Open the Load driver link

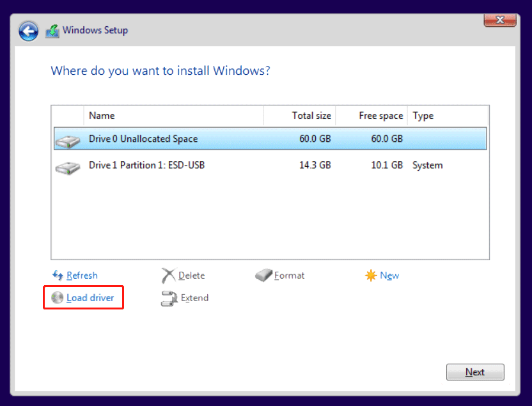(x=90, y=298)
